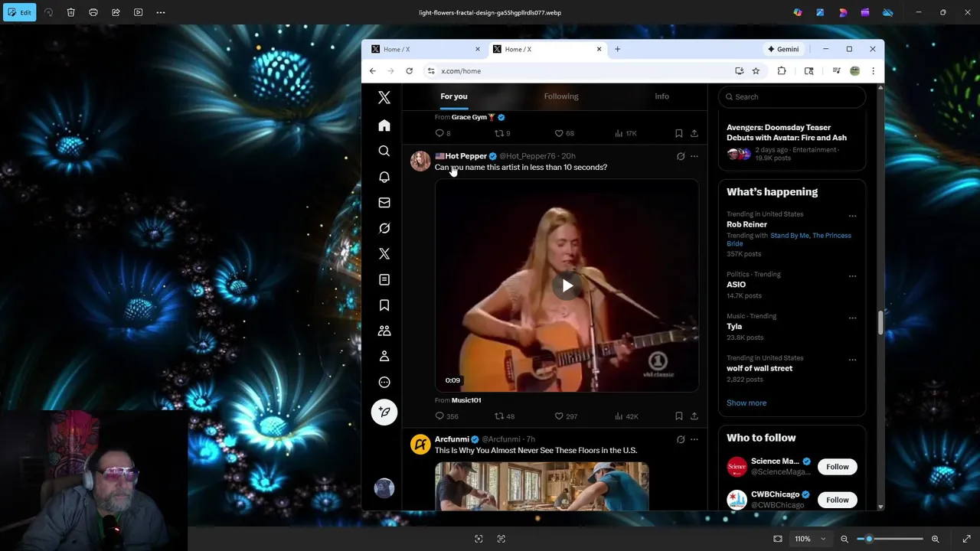Open more options on Hot Pepper post
This screenshot has height=551, width=980.
click(x=694, y=156)
